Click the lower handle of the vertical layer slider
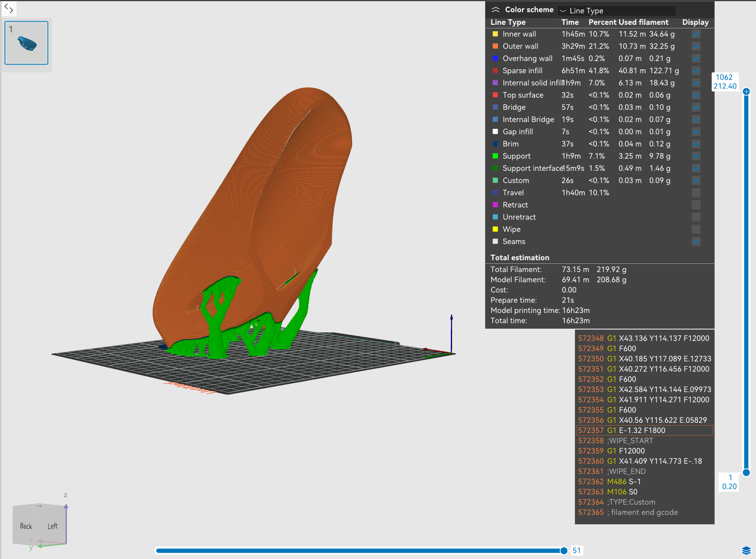The image size is (756, 559). point(746,472)
